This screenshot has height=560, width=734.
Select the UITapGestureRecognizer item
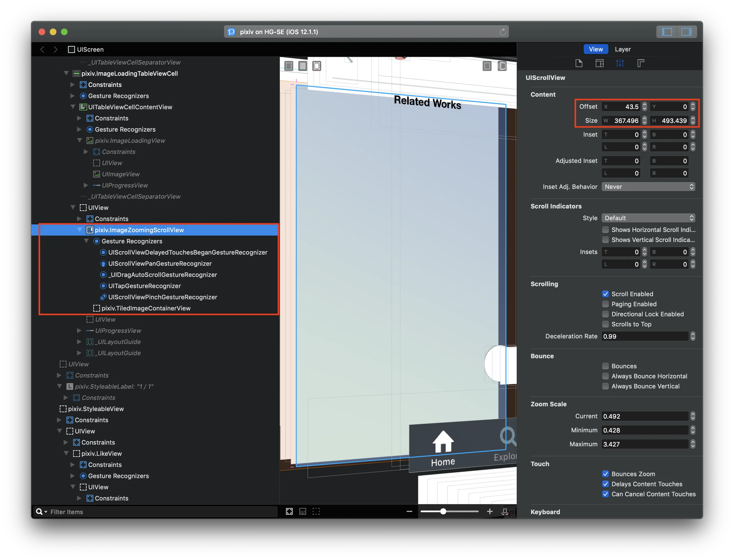(144, 286)
